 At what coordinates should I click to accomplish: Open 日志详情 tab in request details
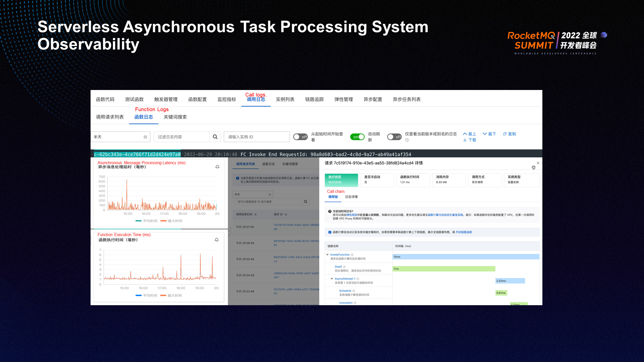click(351, 197)
